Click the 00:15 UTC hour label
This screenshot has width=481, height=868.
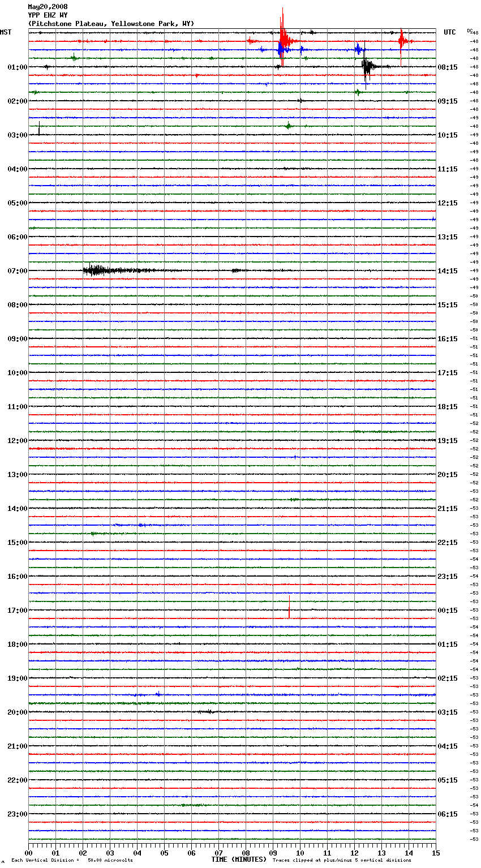448,610
